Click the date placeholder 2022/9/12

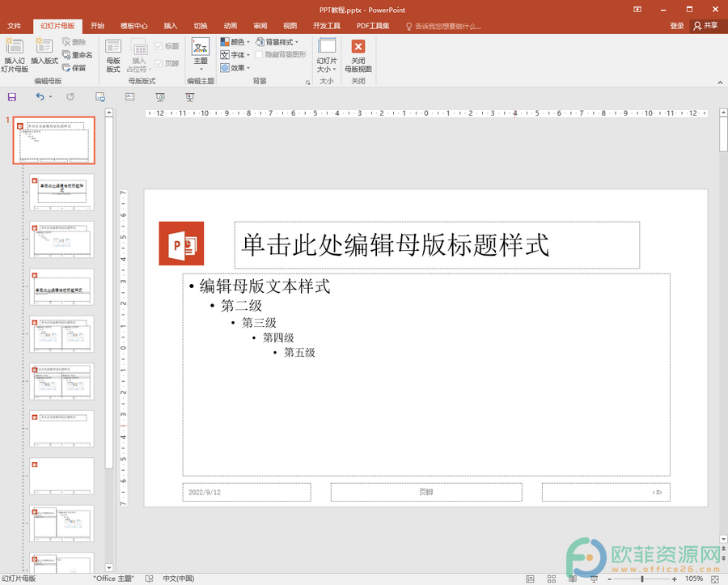[x=247, y=492]
